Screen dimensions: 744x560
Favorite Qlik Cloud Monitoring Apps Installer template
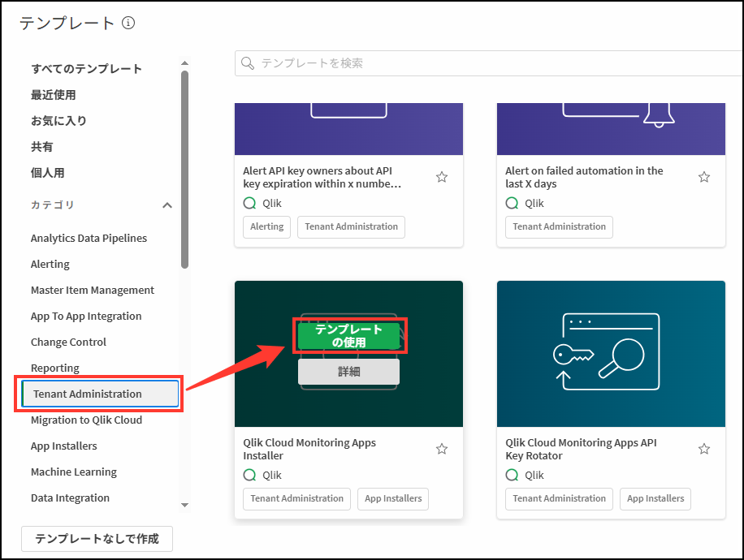(x=442, y=449)
